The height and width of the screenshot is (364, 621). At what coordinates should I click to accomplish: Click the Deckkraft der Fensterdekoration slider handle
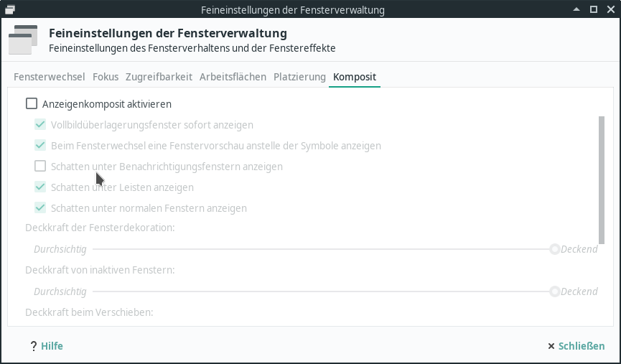coord(554,250)
